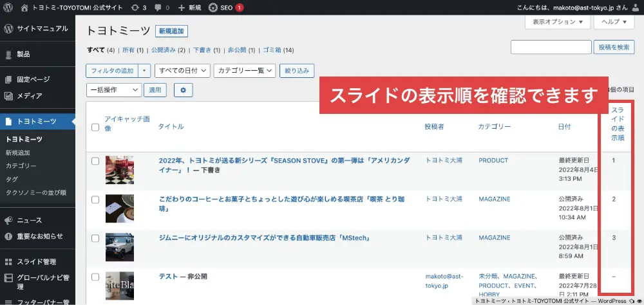Open 重要なお知らせ in the sidebar
The height and width of the screenshot is (305, 644).
click(x=37, y=236)
